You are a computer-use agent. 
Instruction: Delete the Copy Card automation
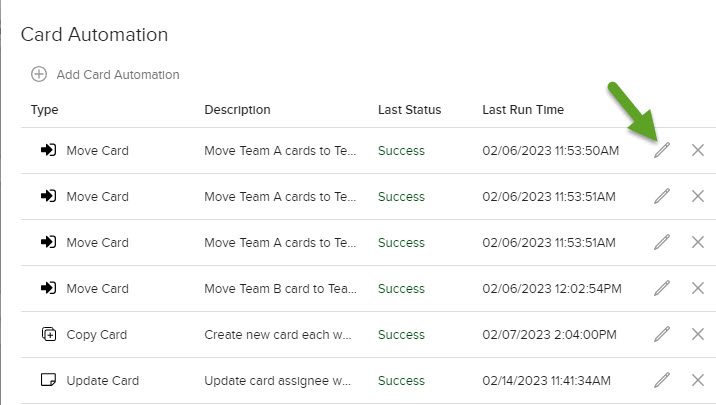[698, 334]
